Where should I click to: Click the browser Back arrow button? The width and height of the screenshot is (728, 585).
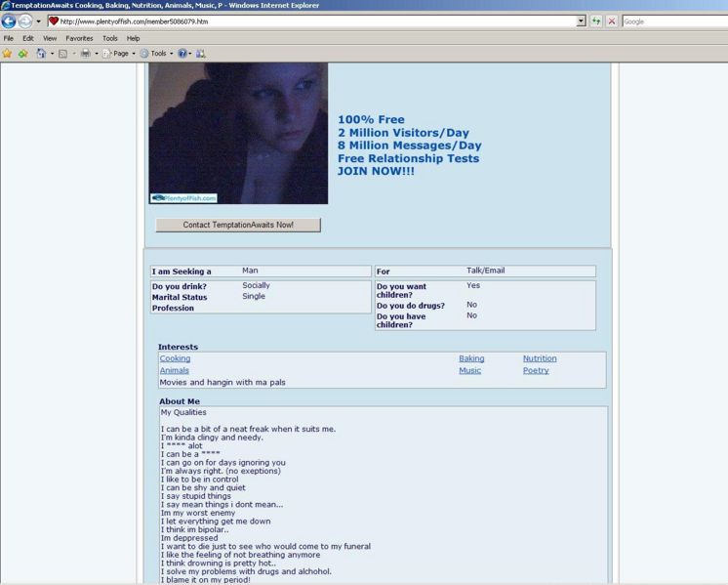[x=10, y=21]
